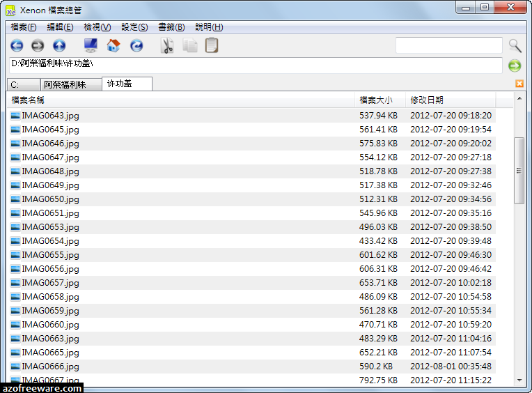This screenshot has height=393, width=532.
Task: Select file IMAG0660.jpg
Action: 51,325
